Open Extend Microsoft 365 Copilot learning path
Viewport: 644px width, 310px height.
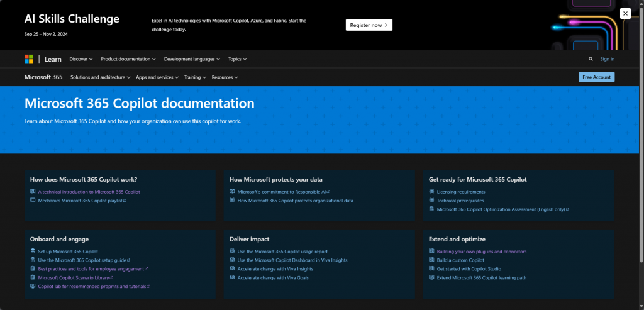point(482,277)
